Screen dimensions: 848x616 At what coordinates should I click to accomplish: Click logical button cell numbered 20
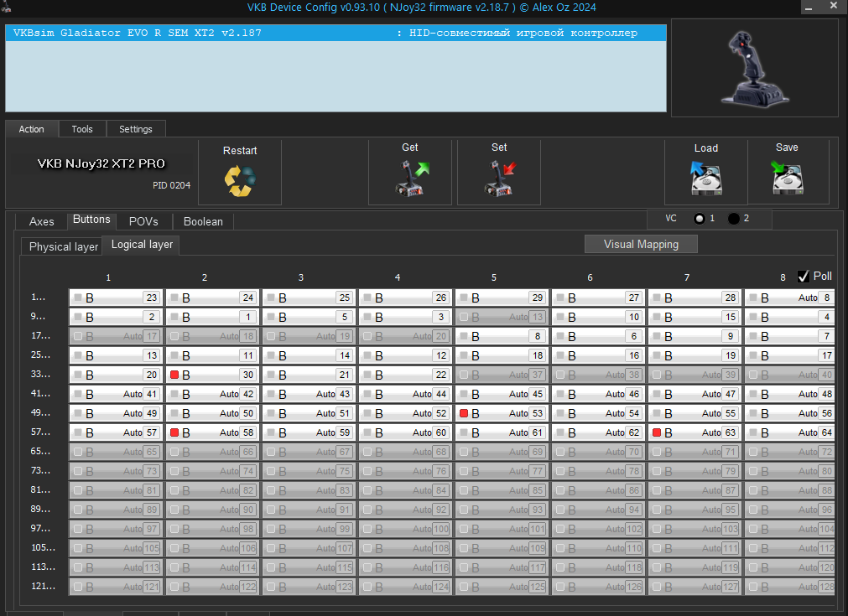(x=116, y=375)
